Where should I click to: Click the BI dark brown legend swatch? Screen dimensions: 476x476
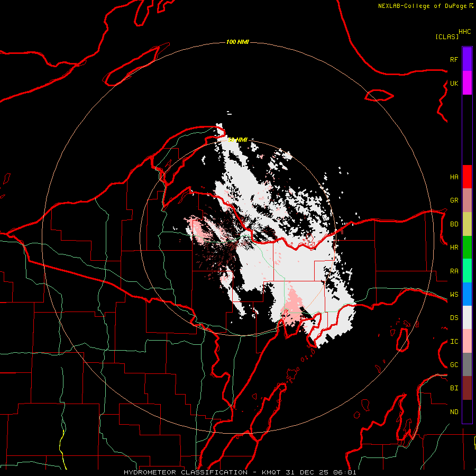tap(467, 388)
